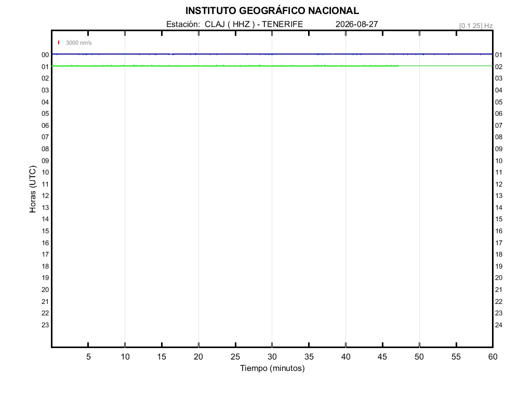532x399 pixels.
Task: Click the green hour 01 seismic trace
Action: [272, 66]
